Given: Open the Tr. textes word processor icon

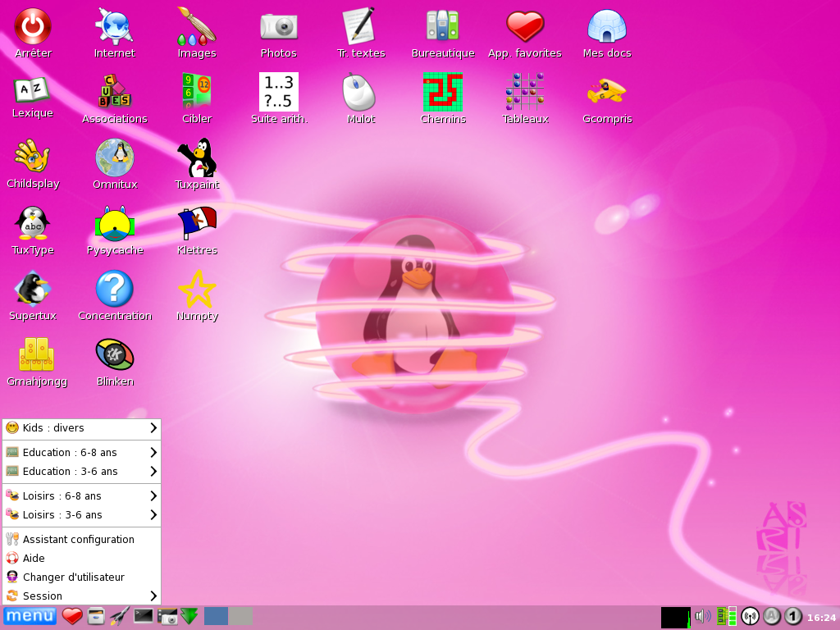Looking at the screenshot, I should (x=361, y=25).
